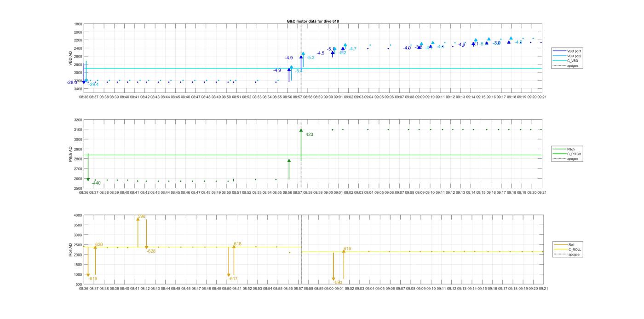Click the "Pitch AD" y-axis label
The image size is (644, 319).
tap(71, 154)
